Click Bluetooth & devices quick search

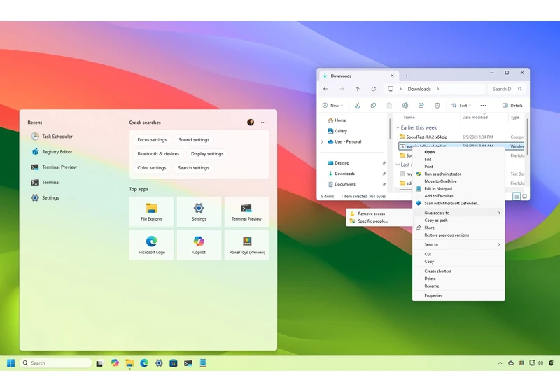click(158, 154)
